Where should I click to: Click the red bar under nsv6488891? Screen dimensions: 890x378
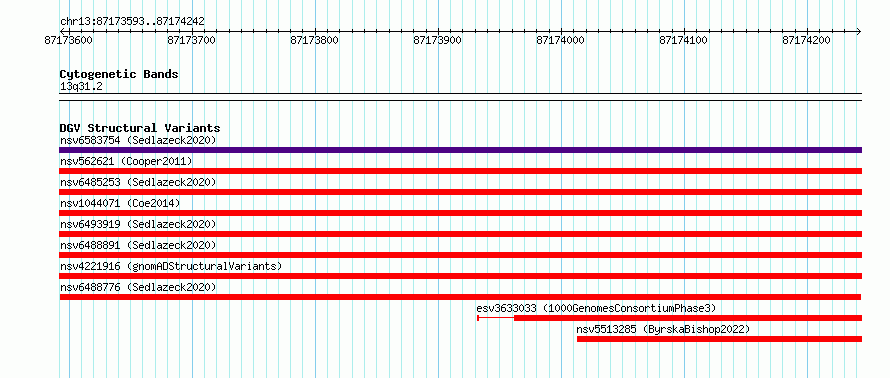[x=460, y=255]
